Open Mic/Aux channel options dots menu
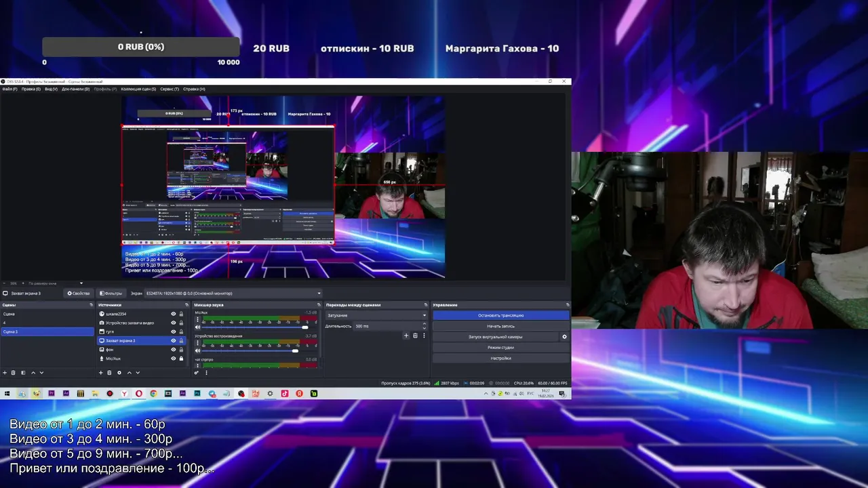868x488 pixels. pyautogui.click(x=197, y=319)
